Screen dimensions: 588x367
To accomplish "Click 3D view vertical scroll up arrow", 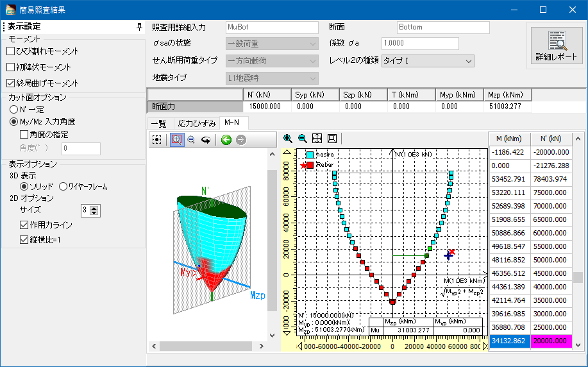I will [273, 155].
